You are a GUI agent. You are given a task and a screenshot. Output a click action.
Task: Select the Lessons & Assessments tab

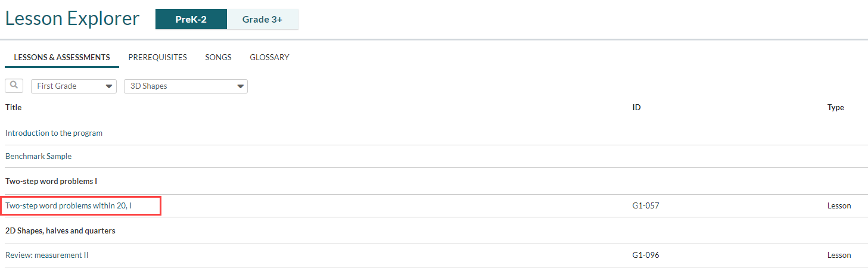coord(62,57)
